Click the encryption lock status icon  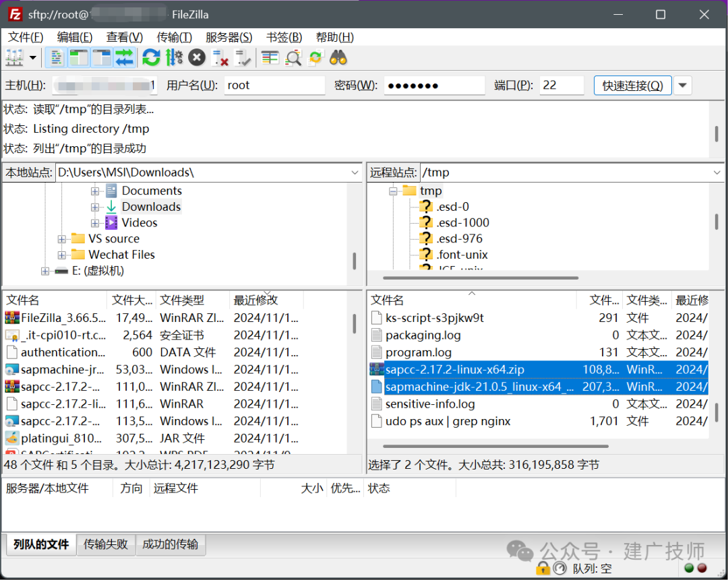point(542,568)
